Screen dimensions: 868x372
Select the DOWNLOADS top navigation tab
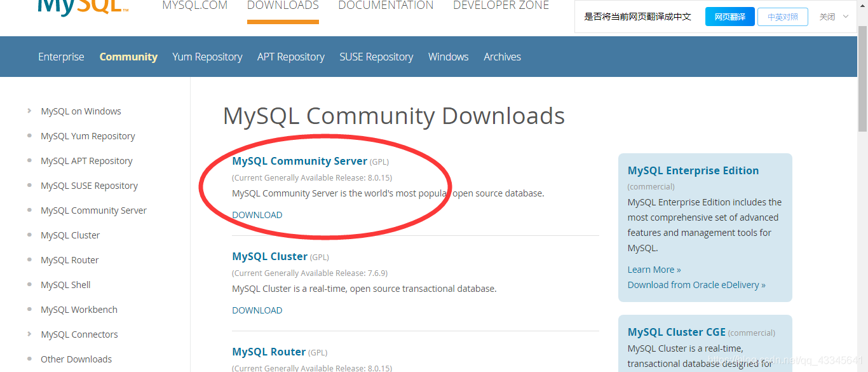coord(283,6)
